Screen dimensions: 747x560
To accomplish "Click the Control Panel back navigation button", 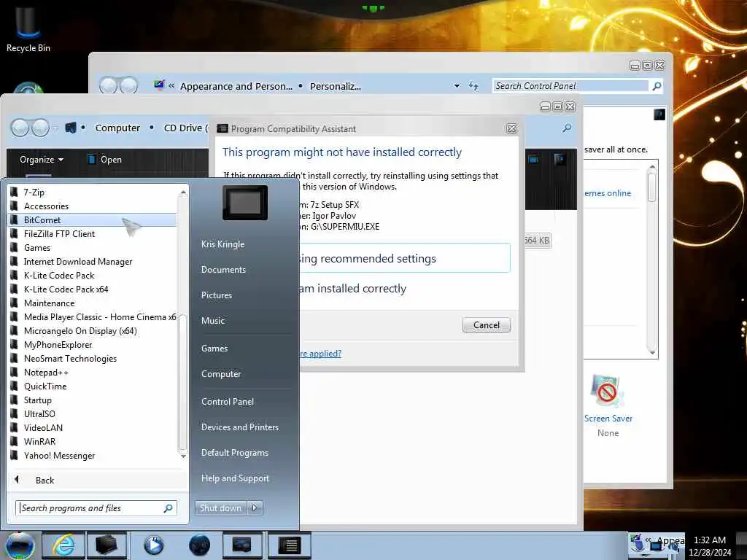I will click(x=109, y=86).
